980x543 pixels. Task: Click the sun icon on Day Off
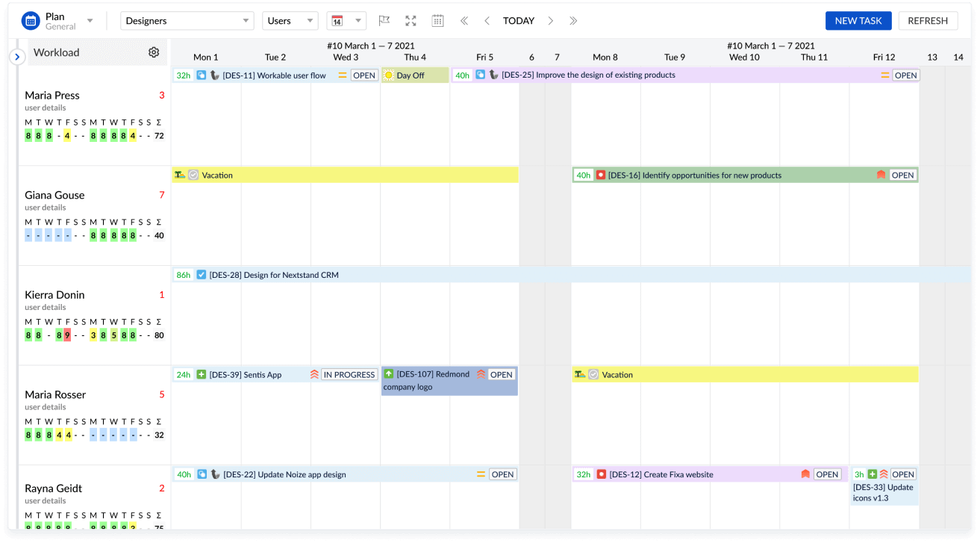390,75
